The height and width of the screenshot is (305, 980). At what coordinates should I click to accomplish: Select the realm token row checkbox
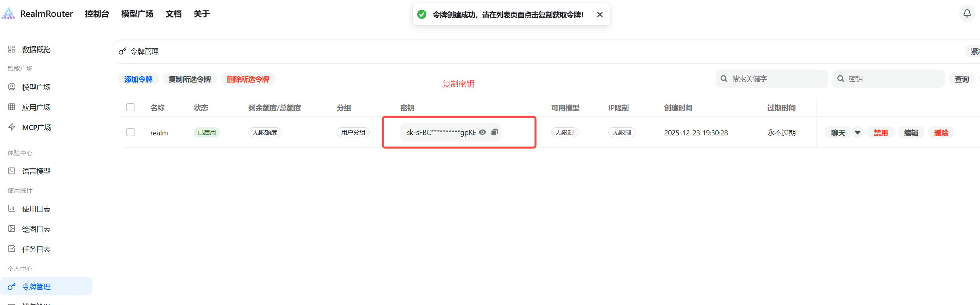click(130, 132)
